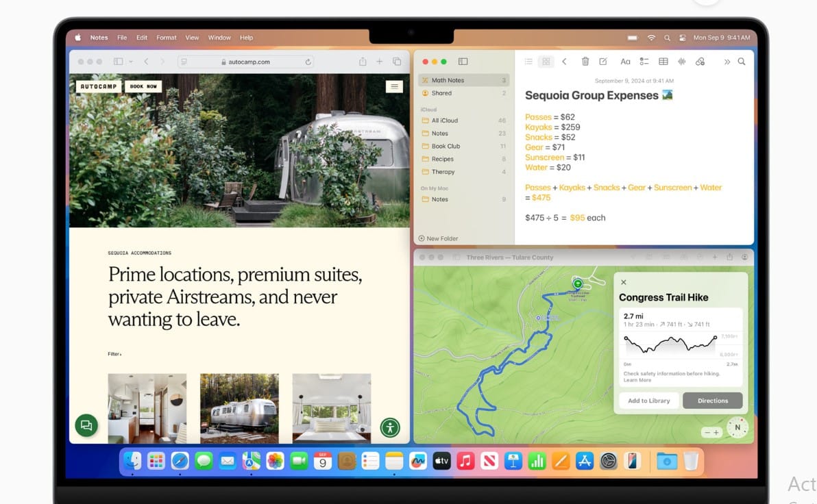Go back in Safari

(147, 62)
